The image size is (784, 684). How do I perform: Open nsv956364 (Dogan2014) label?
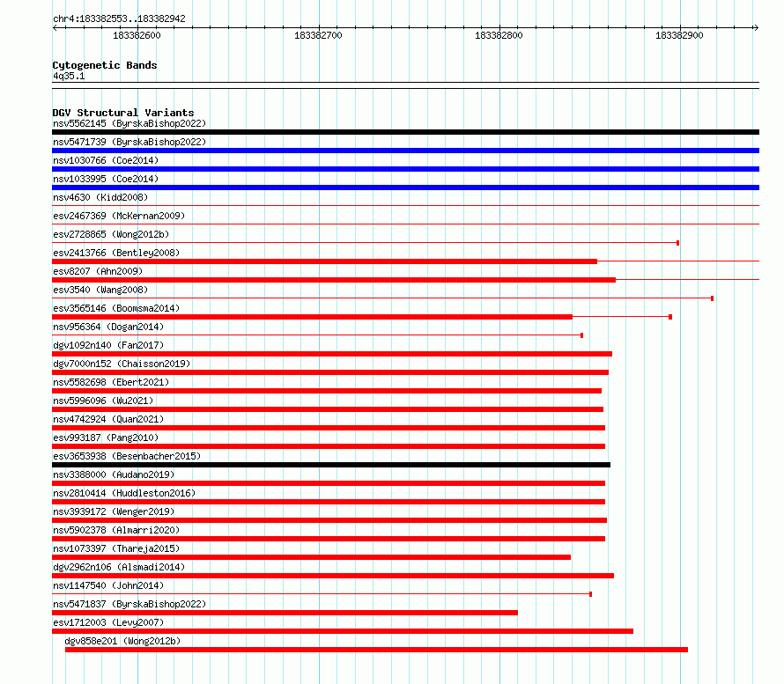(x=108, y=327)
